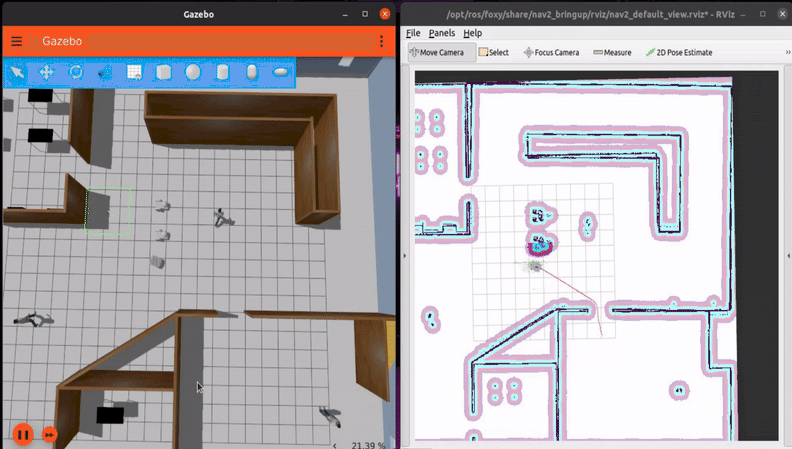Viewport: 792px width, 449px height.
Task: Expand the RViz toolbar overflow chevron
Action: click(787, 53)
